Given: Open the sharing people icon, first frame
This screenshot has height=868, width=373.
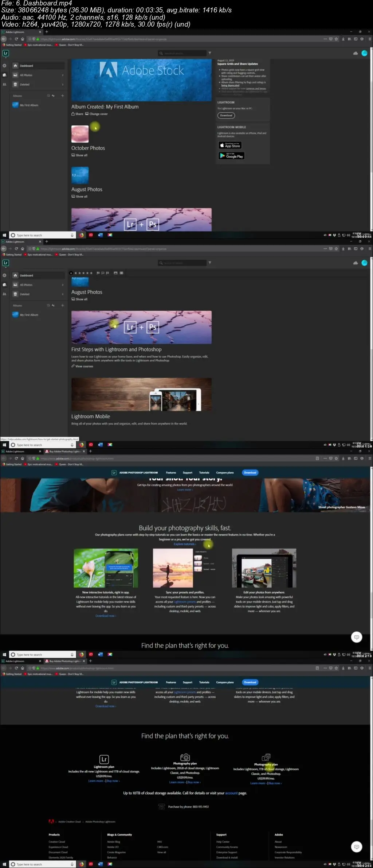Looking at the screenshot, I should point(4,84).
